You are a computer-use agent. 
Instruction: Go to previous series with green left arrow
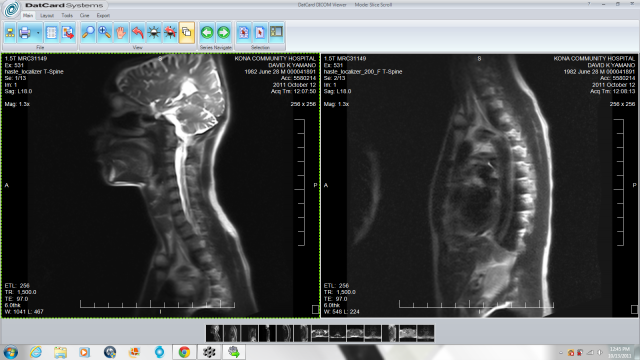point(207,32)
